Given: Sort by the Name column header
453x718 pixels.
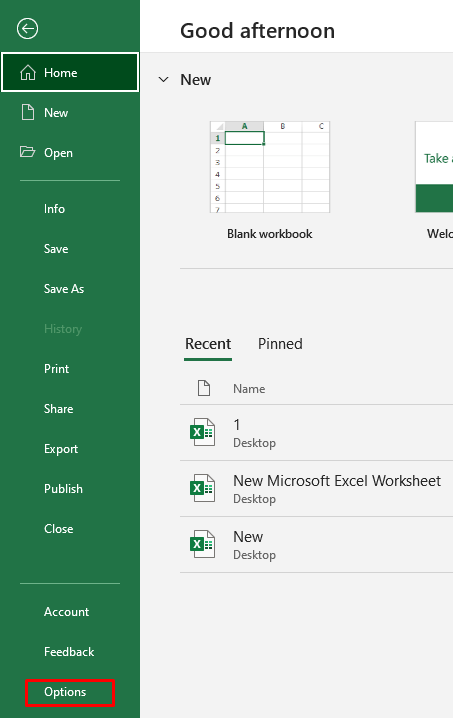Looking at the screenshot, I should (249, 389).
